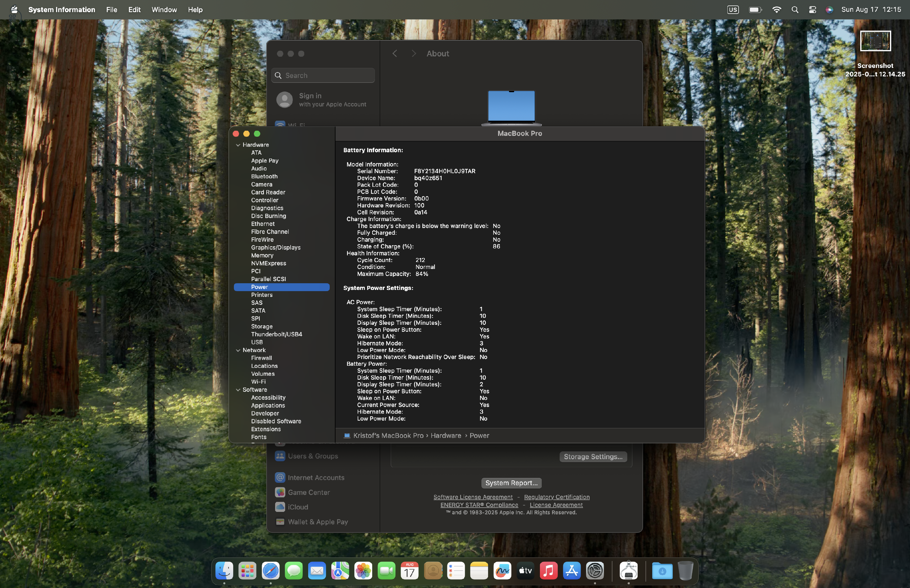
Task: Click Siri icon in menu bar
Action: pyautogui.click(x=829, y=9)
